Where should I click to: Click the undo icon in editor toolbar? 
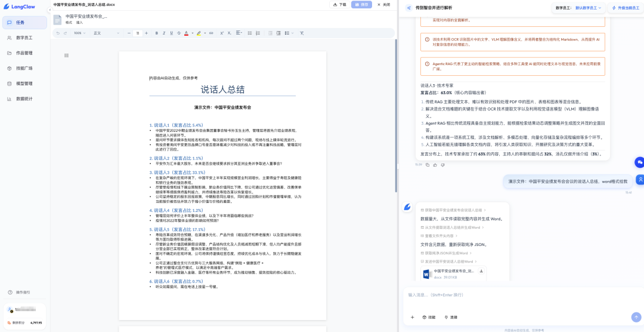[x=58, y=33]
